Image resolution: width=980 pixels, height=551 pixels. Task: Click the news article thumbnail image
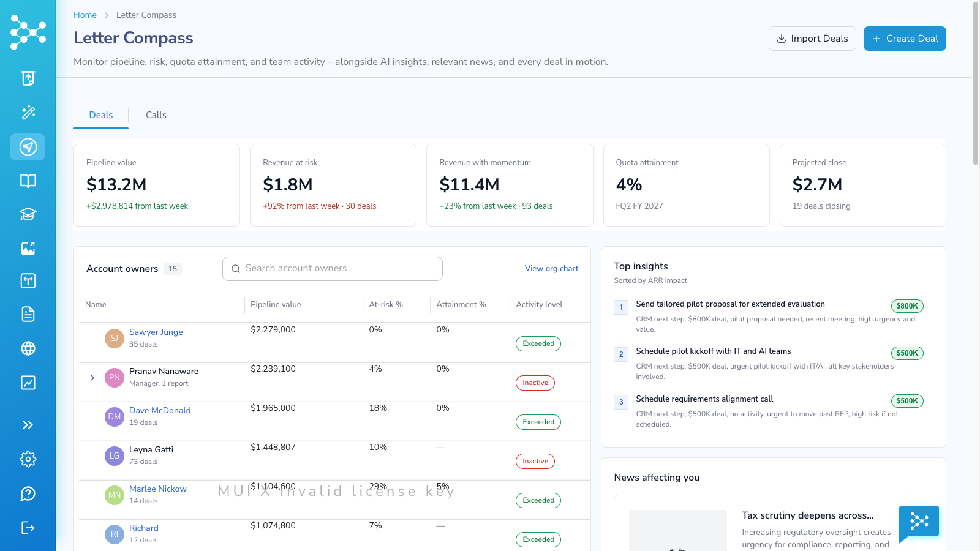(678, 530)
